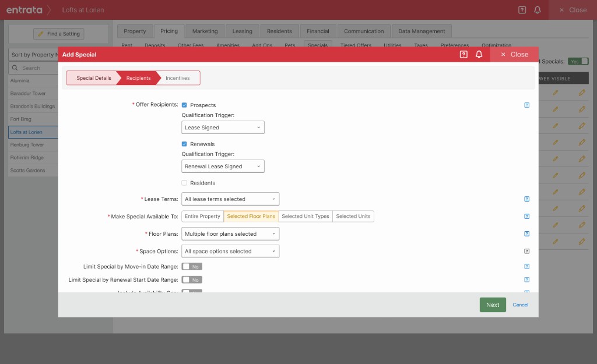Open Renewal Lease Signed trigger dropdown
597x364 pixels.
(x=223, y=166)
